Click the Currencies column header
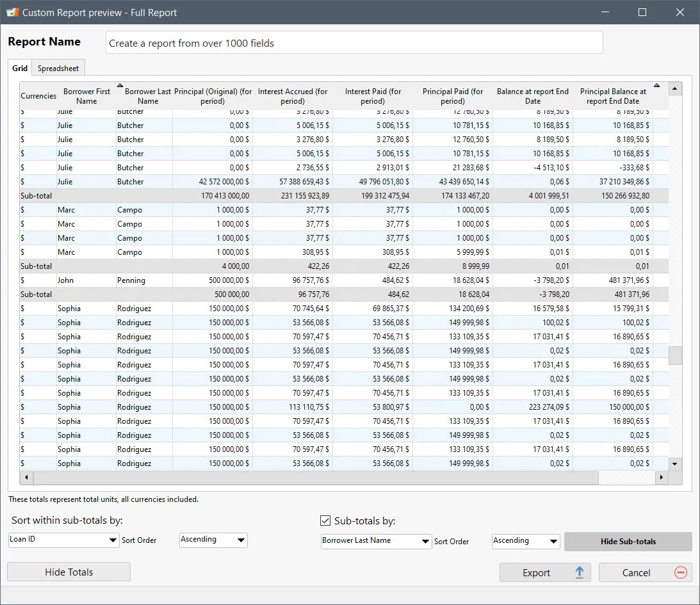Screen dimensions: 700x605 pos(38,96)
